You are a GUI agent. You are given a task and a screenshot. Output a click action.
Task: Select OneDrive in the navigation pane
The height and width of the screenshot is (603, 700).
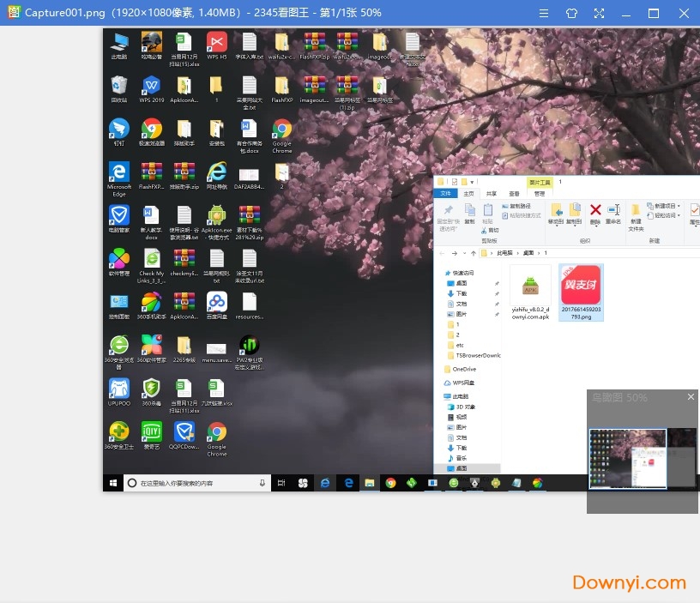[x=463, y=369]
